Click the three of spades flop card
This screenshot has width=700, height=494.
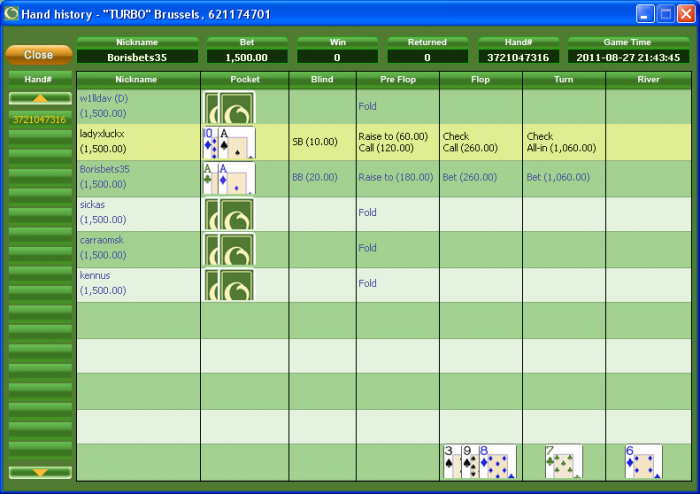coord(452,461)
